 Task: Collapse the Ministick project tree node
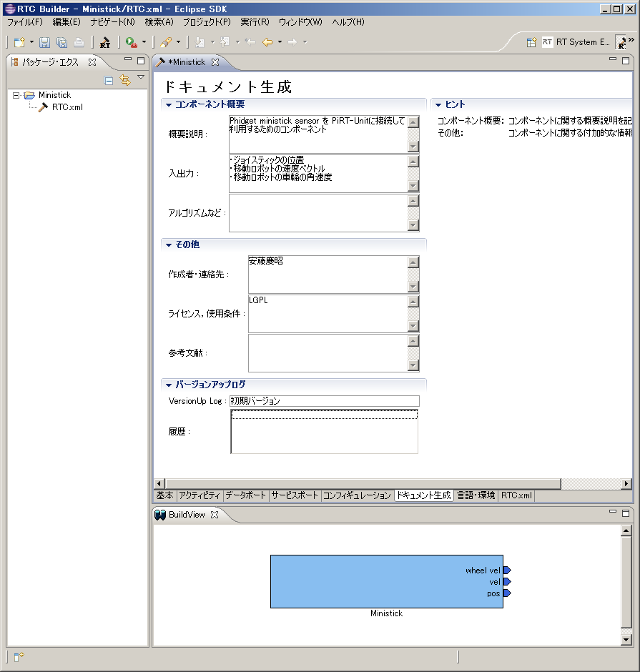click(x=16, y=95)
